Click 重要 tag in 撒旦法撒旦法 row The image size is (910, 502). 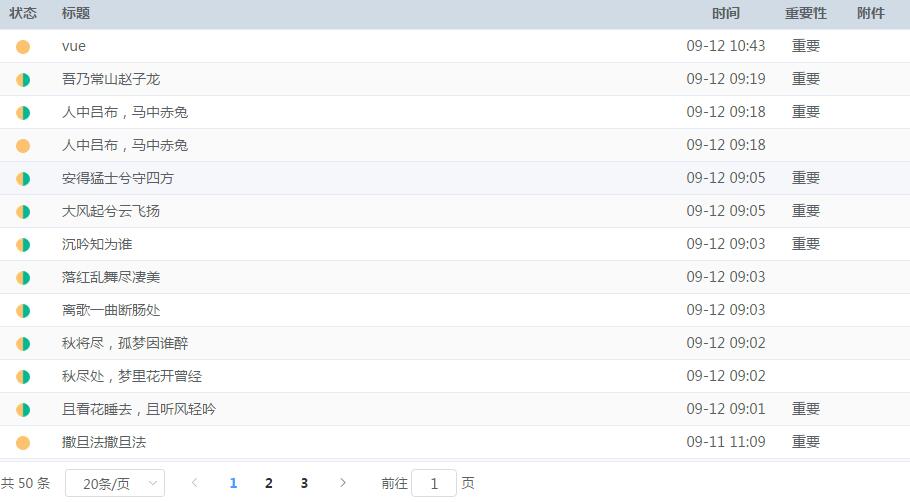(x=806, y=442)
